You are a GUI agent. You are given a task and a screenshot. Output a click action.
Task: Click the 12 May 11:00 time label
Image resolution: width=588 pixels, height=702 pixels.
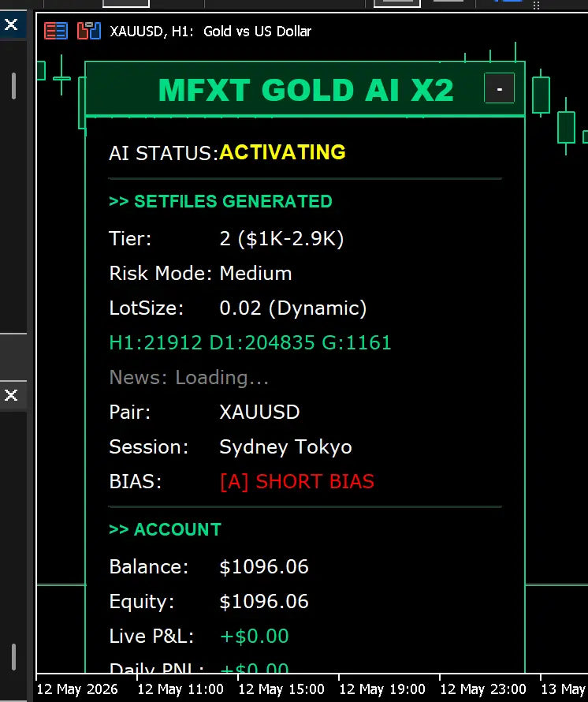pyautogui.click(x=180, y=689)
